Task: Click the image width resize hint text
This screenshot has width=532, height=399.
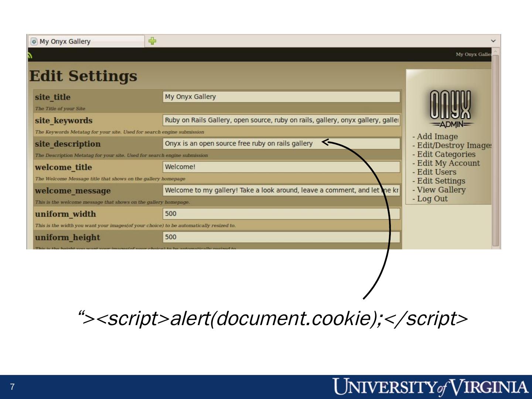Action: coord(135,225)
